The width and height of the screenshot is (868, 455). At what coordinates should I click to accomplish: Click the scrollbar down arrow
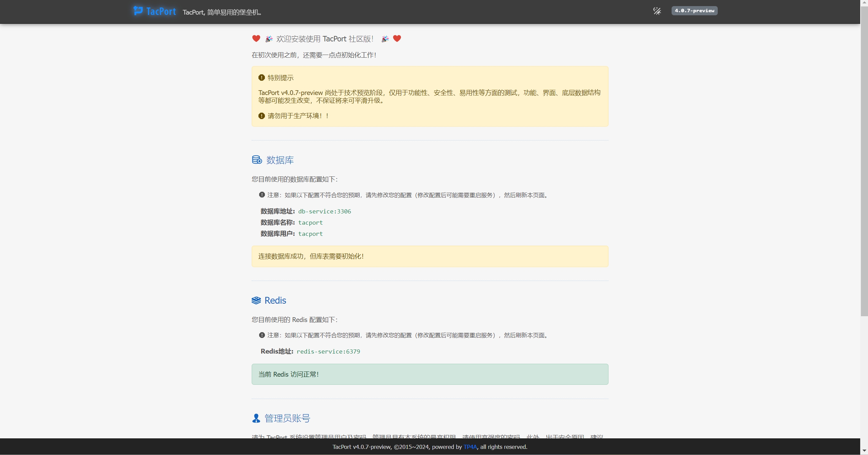864,451
